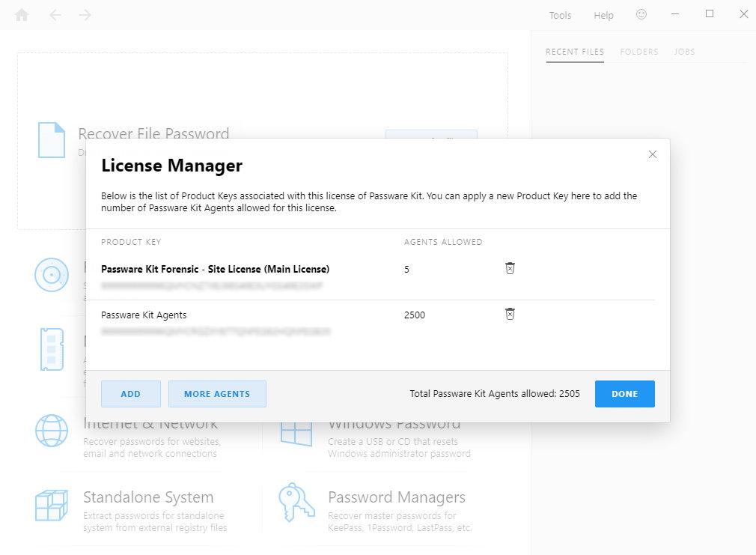Click blurred key under Site License row

click(x=212, y=285)
